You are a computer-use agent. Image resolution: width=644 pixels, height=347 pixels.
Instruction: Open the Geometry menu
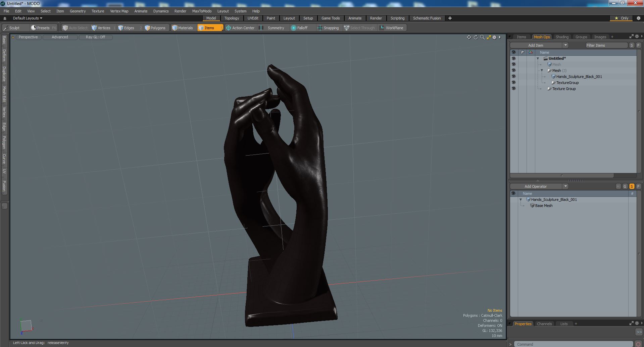click(x=78, y=11)
